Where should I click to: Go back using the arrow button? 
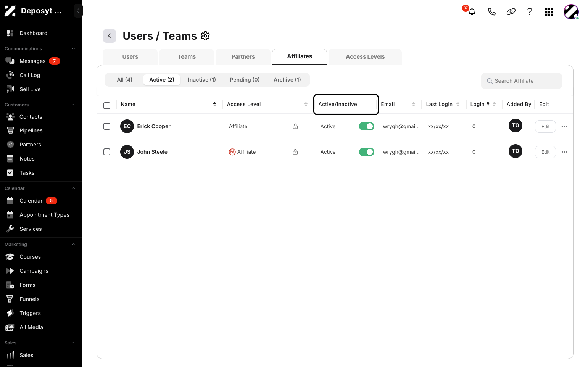coord(110,36)
